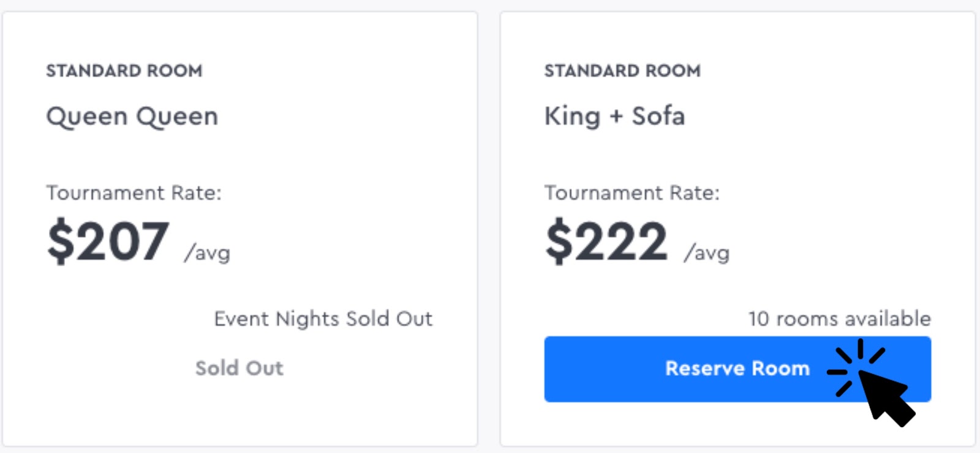
Task: Click the Event Nights Sold Out notice
Action: 323,319
